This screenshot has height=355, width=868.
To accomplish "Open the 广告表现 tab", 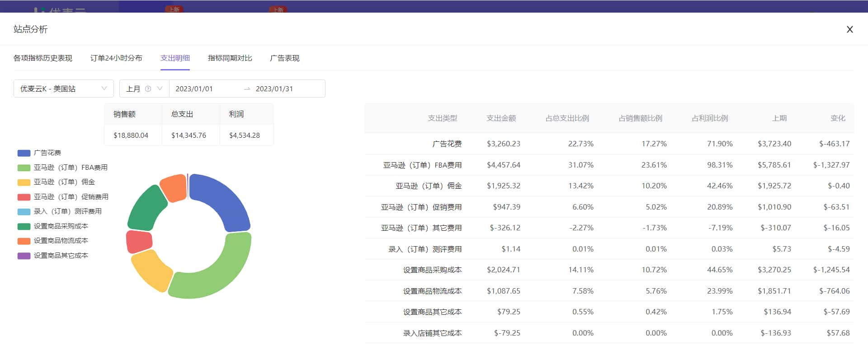I will click(284, 58).
